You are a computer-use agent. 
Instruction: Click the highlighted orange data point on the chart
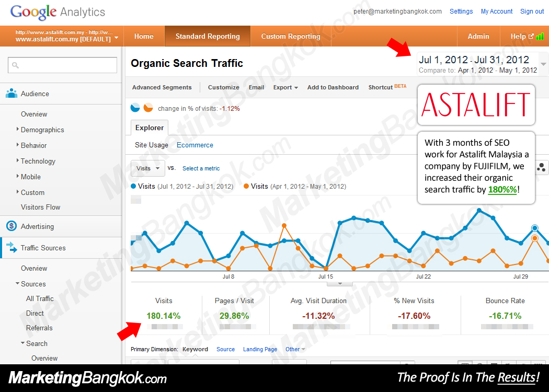[535, 238]
